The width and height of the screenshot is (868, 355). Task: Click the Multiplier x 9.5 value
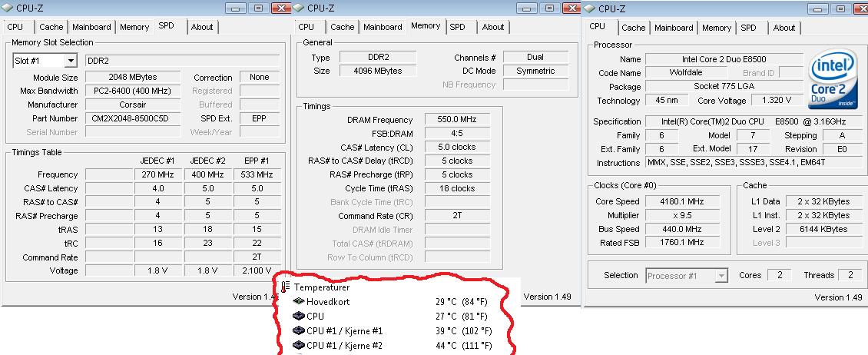681,215
